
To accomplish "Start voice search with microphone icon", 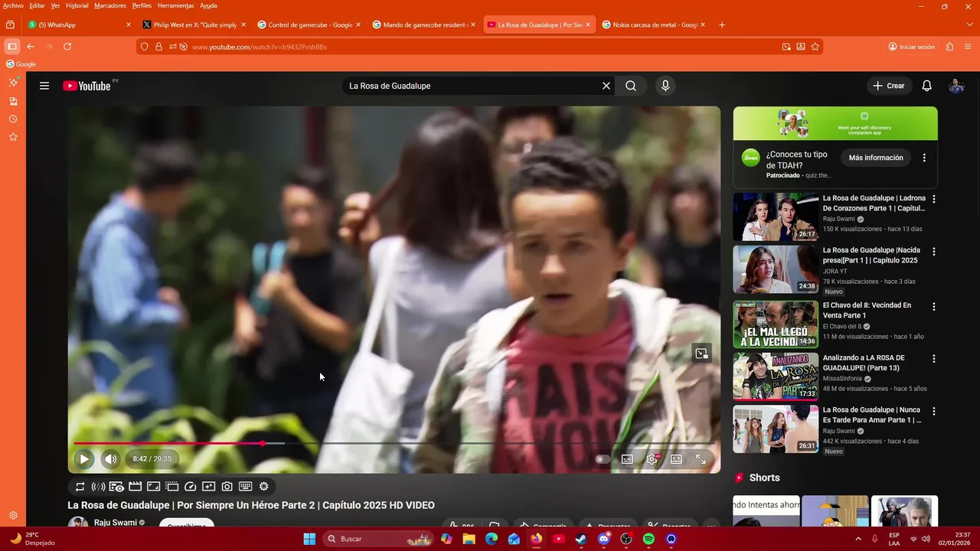I will [665, 86].
